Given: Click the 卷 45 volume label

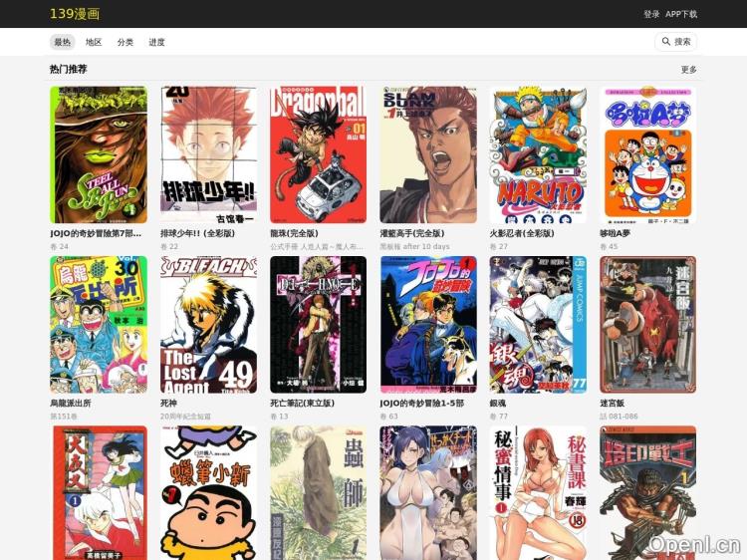Looking at the screenshot, I should point(609,247).
